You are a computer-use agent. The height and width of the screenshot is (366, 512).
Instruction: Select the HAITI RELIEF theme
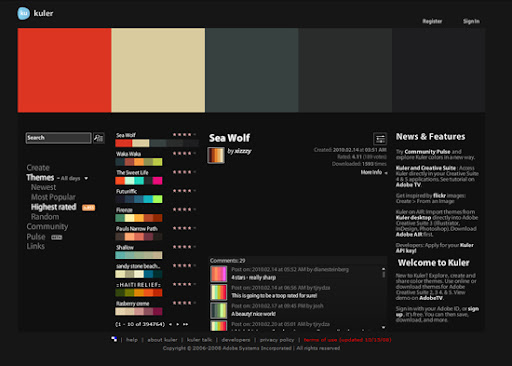click(139, 289)
